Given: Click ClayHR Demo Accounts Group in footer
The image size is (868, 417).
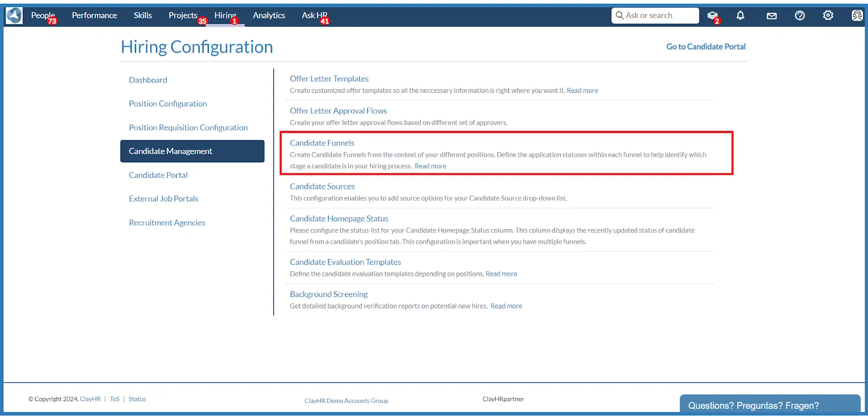Looking at the screenshot, I should [347, 401].
